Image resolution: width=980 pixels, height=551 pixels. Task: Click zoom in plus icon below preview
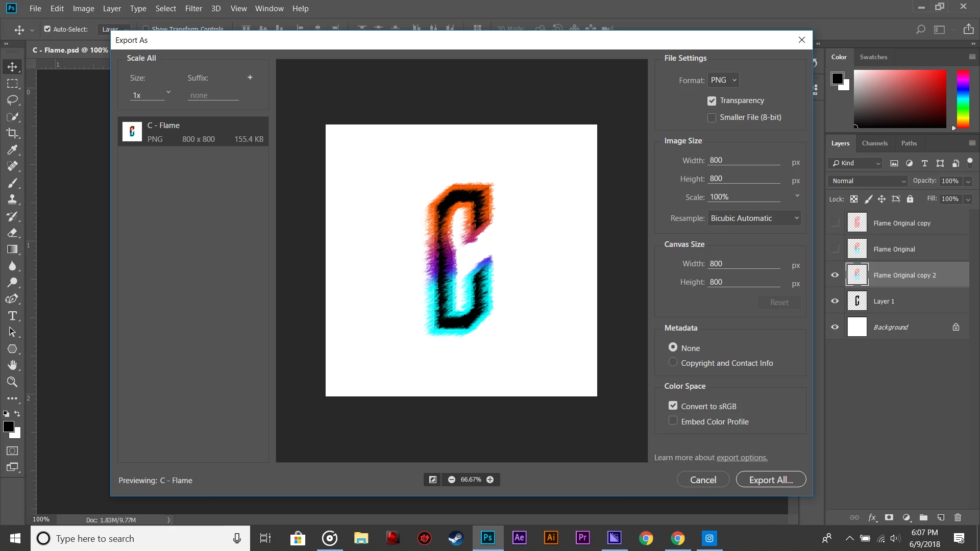click(x=490, y=480)
